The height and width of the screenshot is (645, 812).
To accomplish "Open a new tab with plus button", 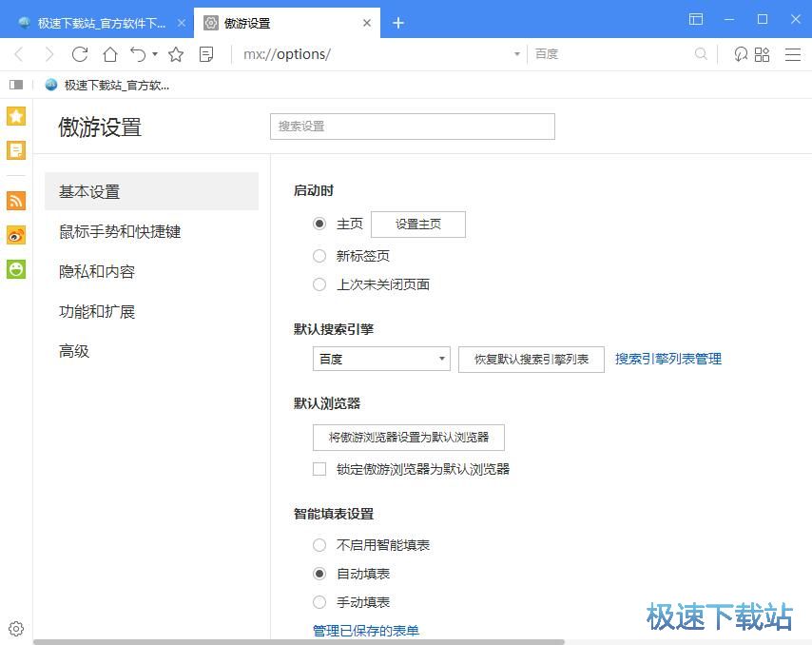I will [x=397, y=23].
